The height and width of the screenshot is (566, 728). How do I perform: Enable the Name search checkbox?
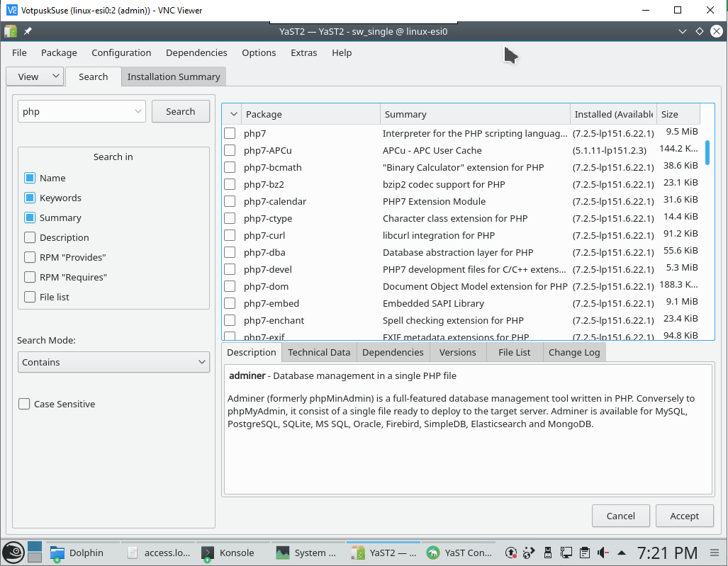tap(30, 178)
